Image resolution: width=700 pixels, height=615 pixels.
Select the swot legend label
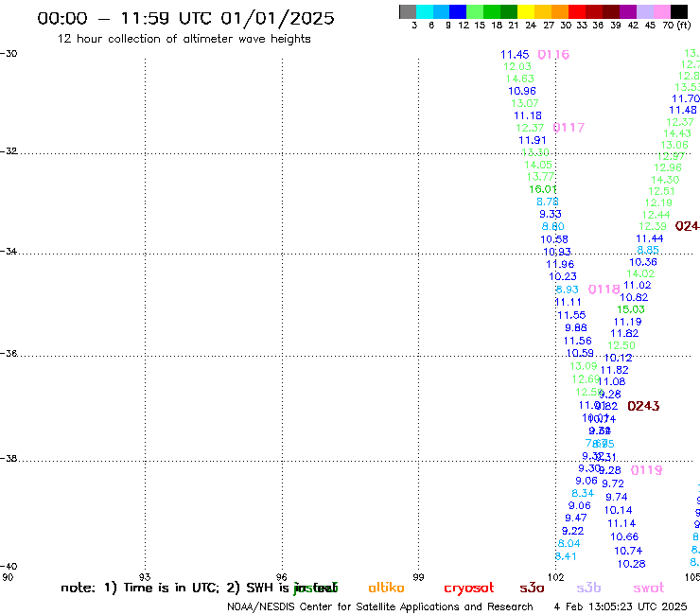pos(649,588)
